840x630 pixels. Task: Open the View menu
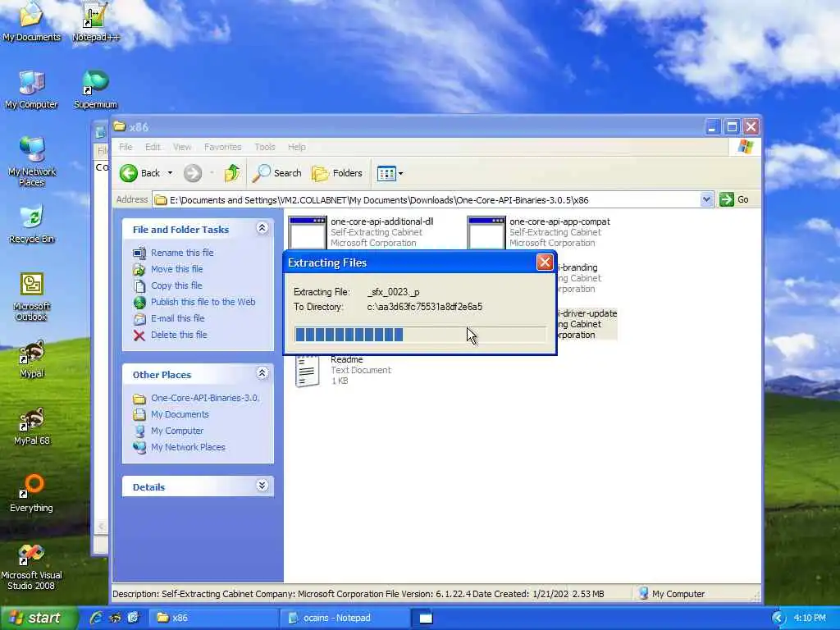click(182, 147)
